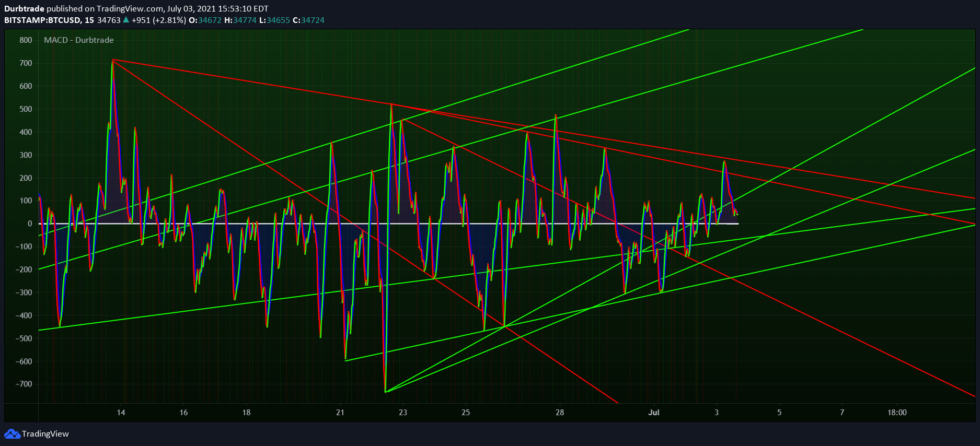Click the 28 date label on time axis
Image resolution: width=980 pixels, height=446 pixels.
[560, 413]
